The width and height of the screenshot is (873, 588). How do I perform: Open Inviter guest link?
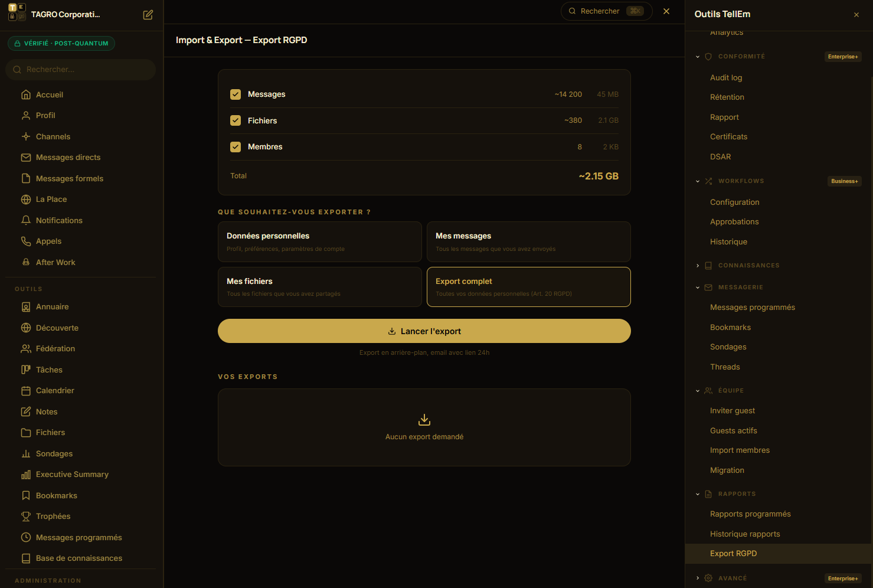733,411
